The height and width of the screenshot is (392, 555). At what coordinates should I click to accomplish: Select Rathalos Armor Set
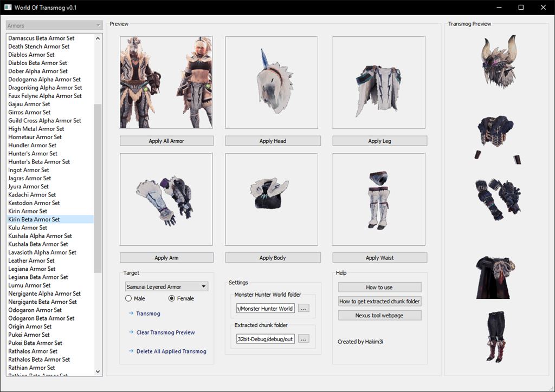click(33, 351)
